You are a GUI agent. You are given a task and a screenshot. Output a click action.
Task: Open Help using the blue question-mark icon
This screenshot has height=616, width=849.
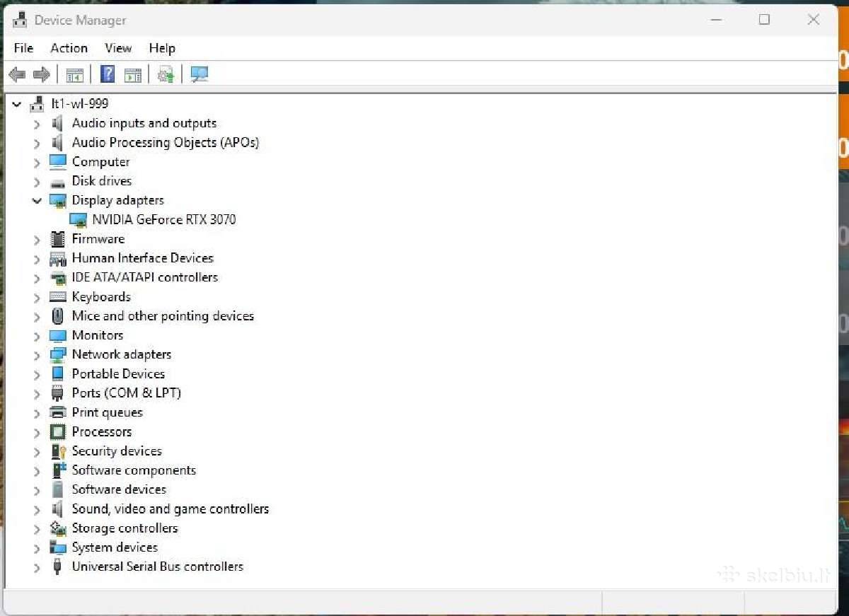tap(108, 74)
